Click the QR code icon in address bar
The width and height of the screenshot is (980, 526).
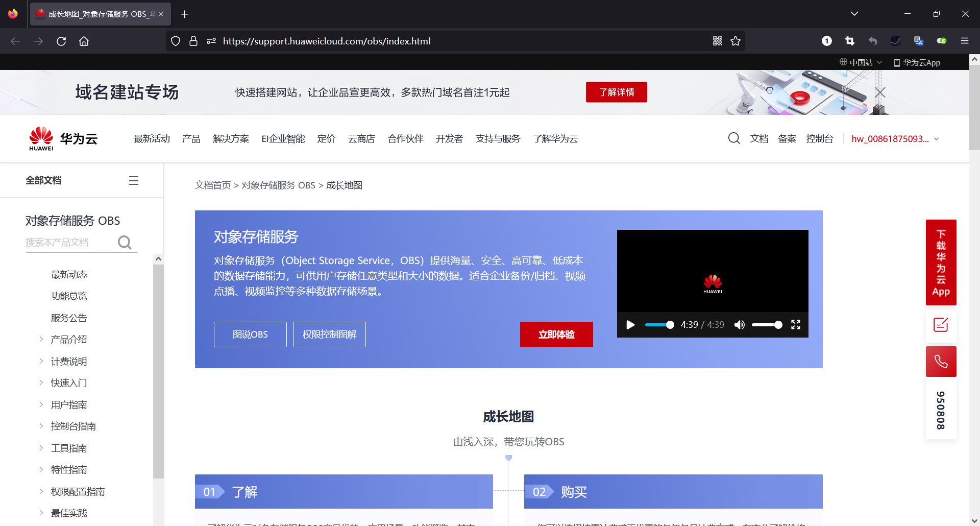(718, 41)
